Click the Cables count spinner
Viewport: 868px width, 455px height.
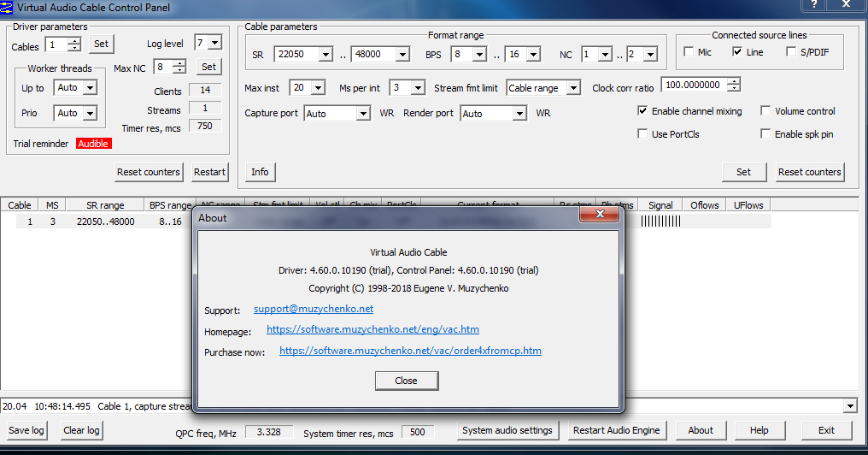click(74, 44)
